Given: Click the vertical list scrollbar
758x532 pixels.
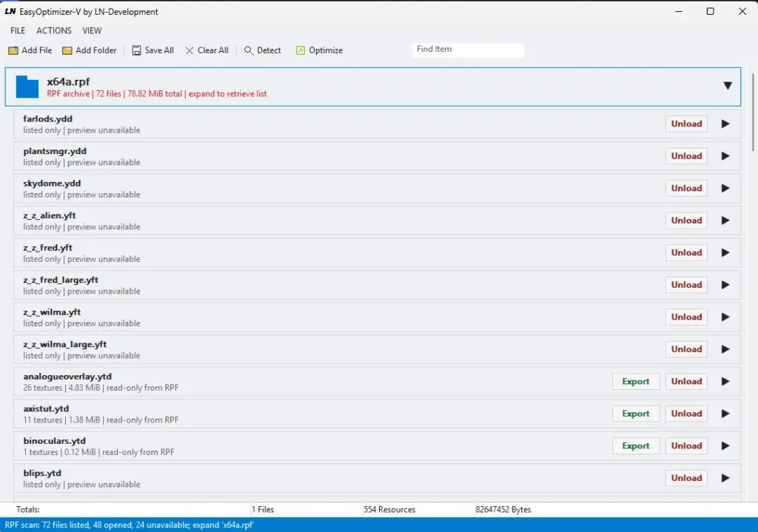Looking at the screenshot, I should tap(753, 112).
